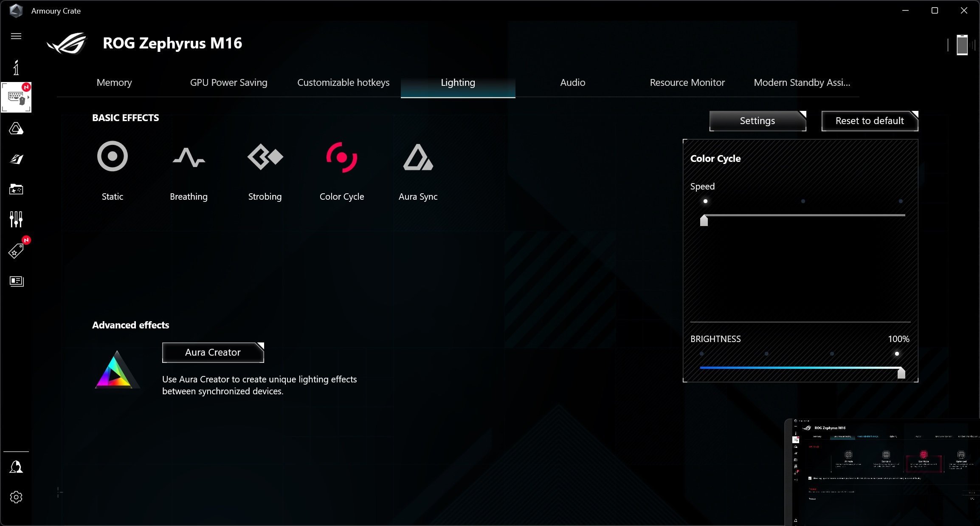This screenshot has height=526, width=980.
Task: Click the device phone icon at top right
Action: (x=962, y=45)
